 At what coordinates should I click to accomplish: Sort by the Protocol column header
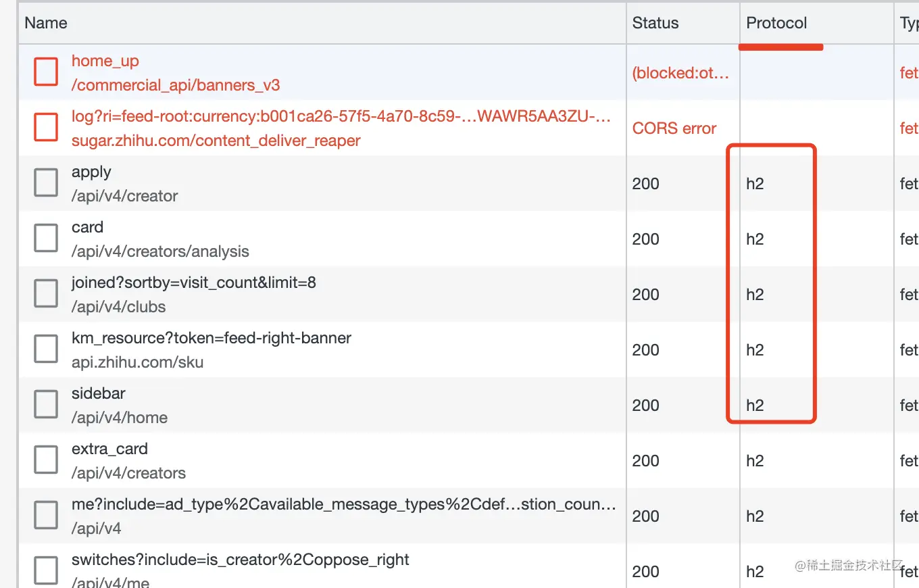776,23
